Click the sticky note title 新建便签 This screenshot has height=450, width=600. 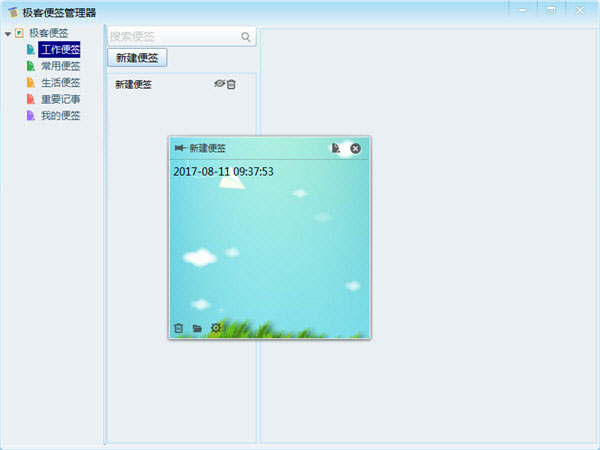click(x=207, y=148)
